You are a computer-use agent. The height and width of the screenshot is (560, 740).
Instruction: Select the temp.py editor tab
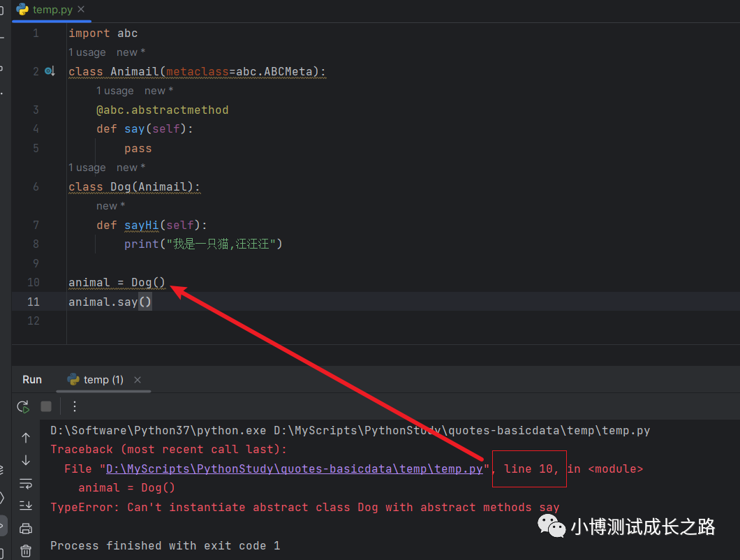51,10
